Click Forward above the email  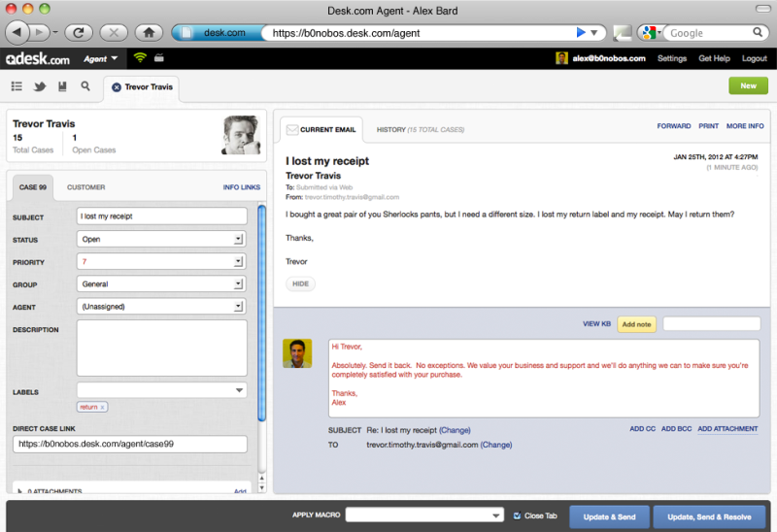(x=674, y=126)
